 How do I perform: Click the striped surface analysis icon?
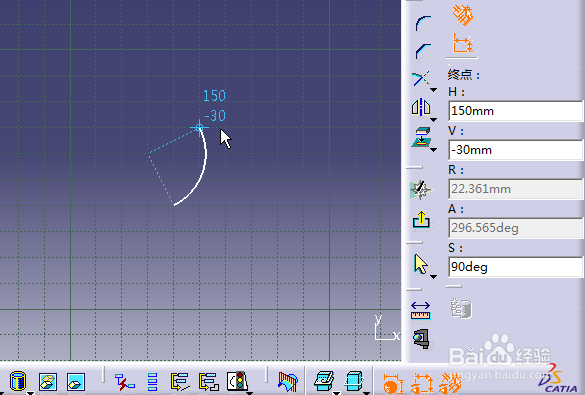[288, 382]
